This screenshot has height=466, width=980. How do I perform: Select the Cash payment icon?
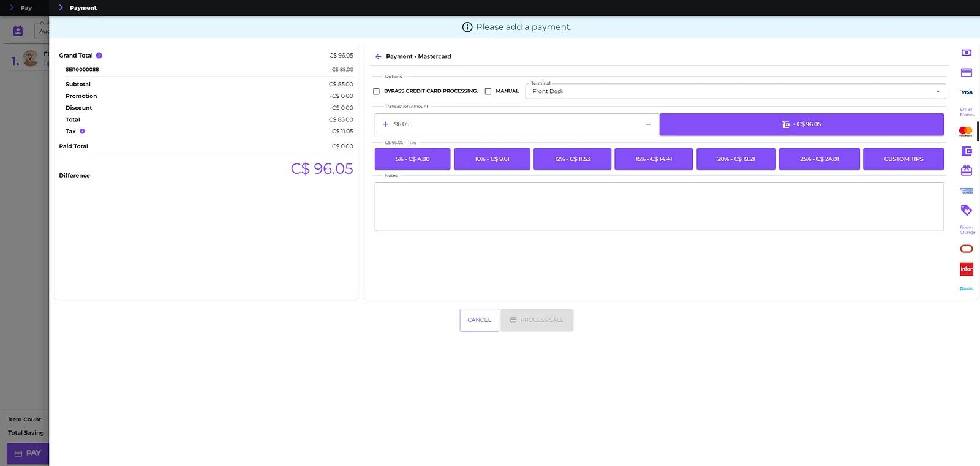[x=967, y=53]
